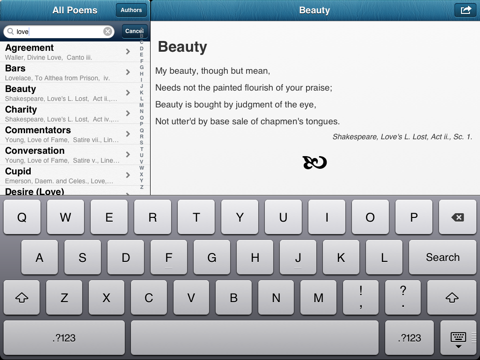Screen dimensions: 480x360
Task: Select the Agreement entry title
Action: click(29, 48)
